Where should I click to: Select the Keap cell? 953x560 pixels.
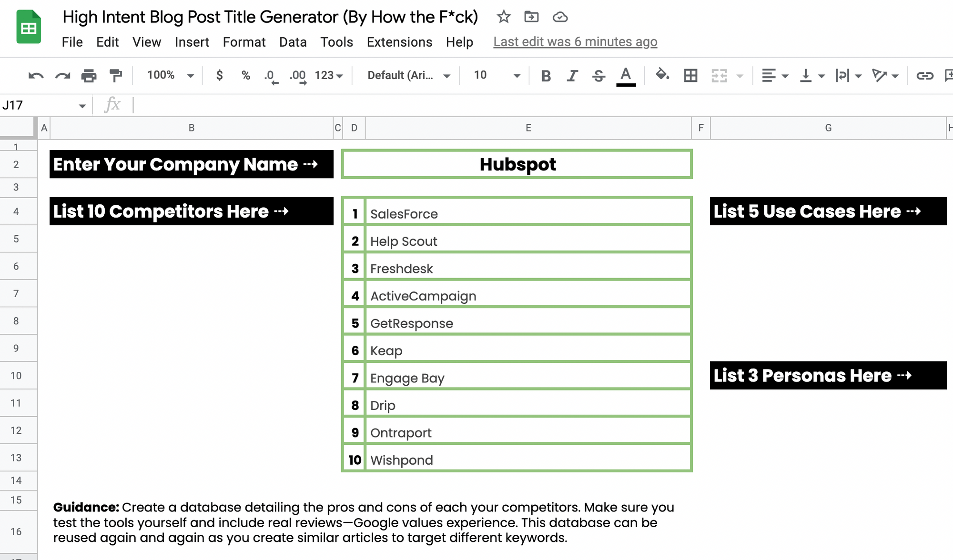click(528, 349)
